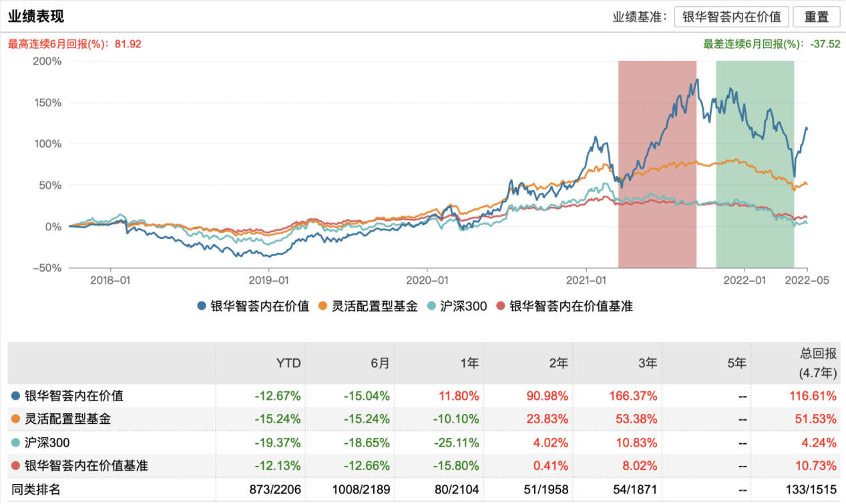The width and height of the screenshot is (846, 504).
Task: Click the teal bullet in the 沪深300 table row
Action: [x=15, y=443]
